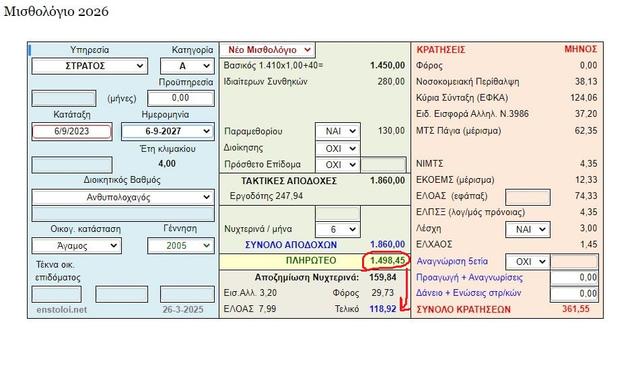This screenshot has height=371, width=640.
Task: Open the Πρόσθετο Επίδομα ΟΧΙ dropdown
Action: tap(338, 164)
